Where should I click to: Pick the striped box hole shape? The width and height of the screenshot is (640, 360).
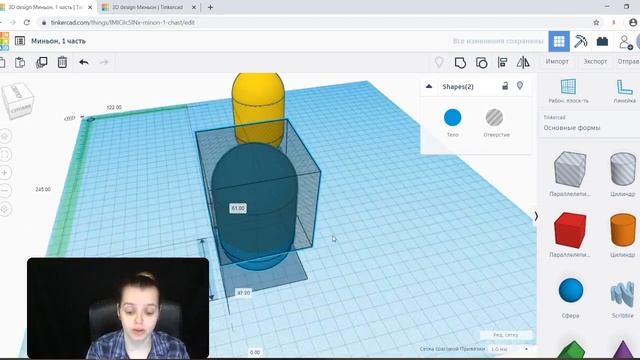click(x=570, y=168)
